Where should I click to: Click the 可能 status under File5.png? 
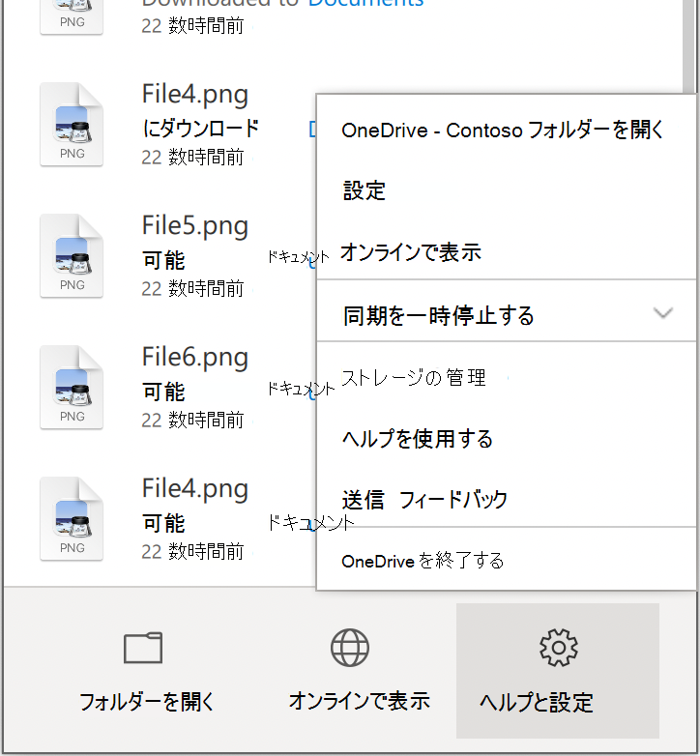point(163,260)
